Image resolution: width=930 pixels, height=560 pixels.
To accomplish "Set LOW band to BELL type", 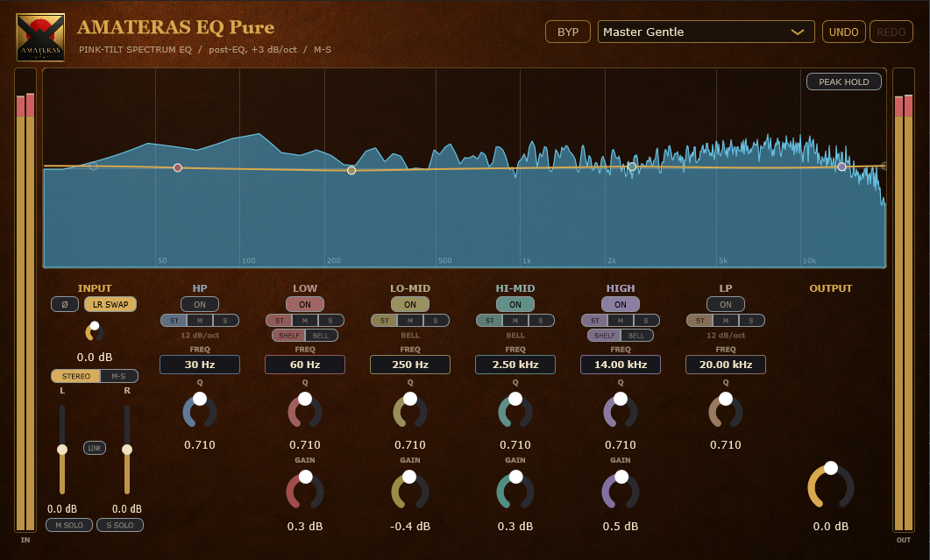I will (x=321, y=335).
